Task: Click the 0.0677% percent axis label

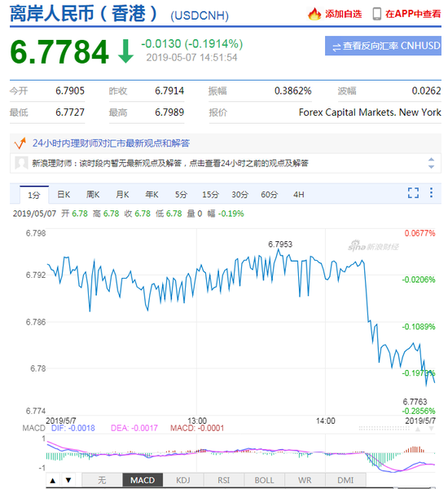Action: click(419, 233)
